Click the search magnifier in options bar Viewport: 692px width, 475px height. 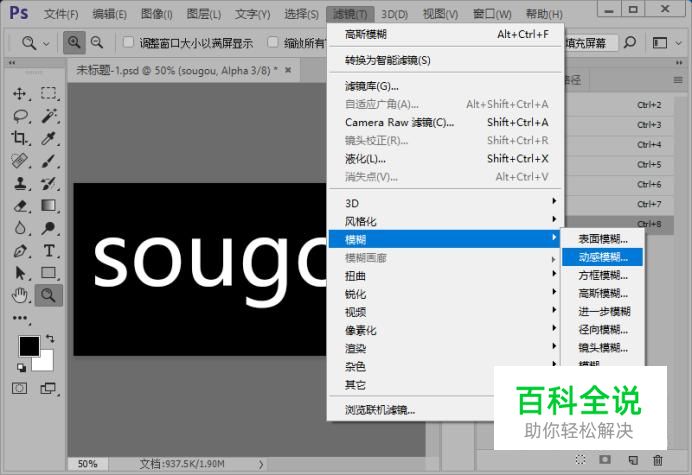click(630, 43)
